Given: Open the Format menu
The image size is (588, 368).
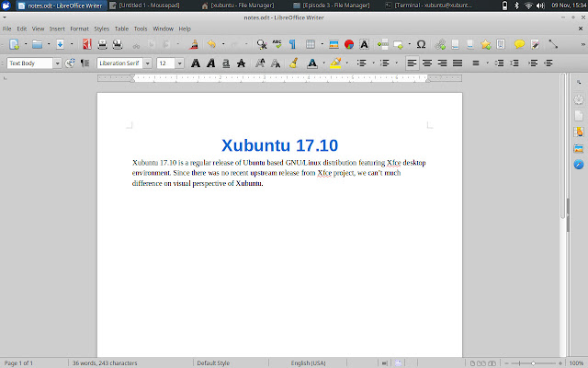Looking at the screenshot, I should [79, 29].
